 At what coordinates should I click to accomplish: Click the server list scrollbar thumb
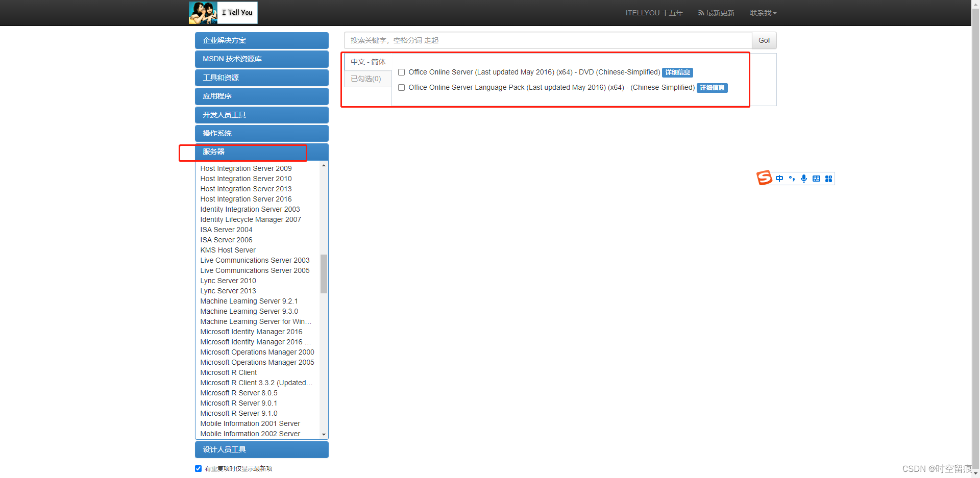coord(324,274)
